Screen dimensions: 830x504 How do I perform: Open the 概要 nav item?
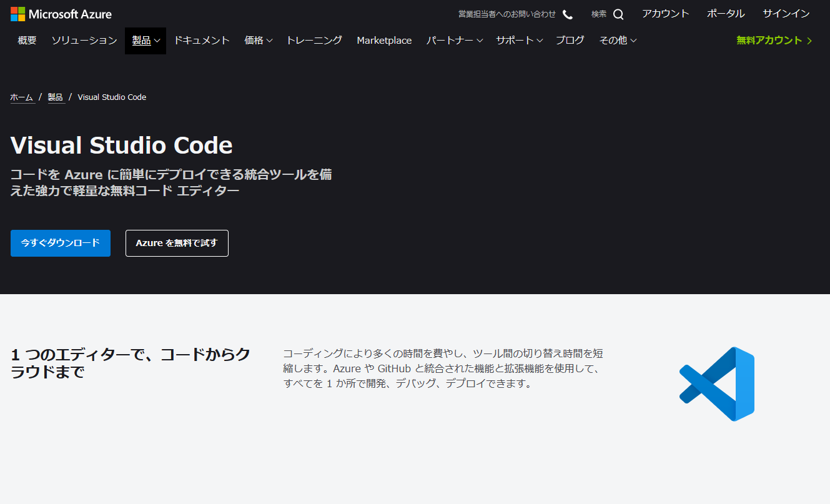point(27,41)
